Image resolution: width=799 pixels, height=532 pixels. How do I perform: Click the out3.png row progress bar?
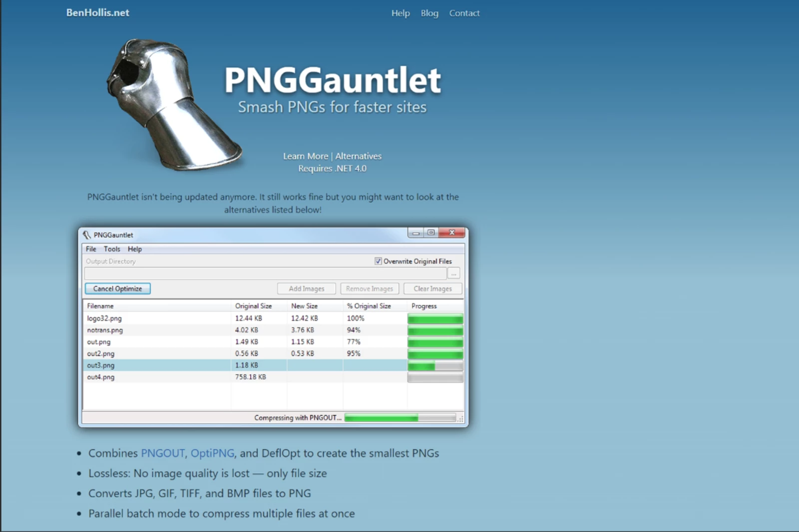click(x=435, y=365)
